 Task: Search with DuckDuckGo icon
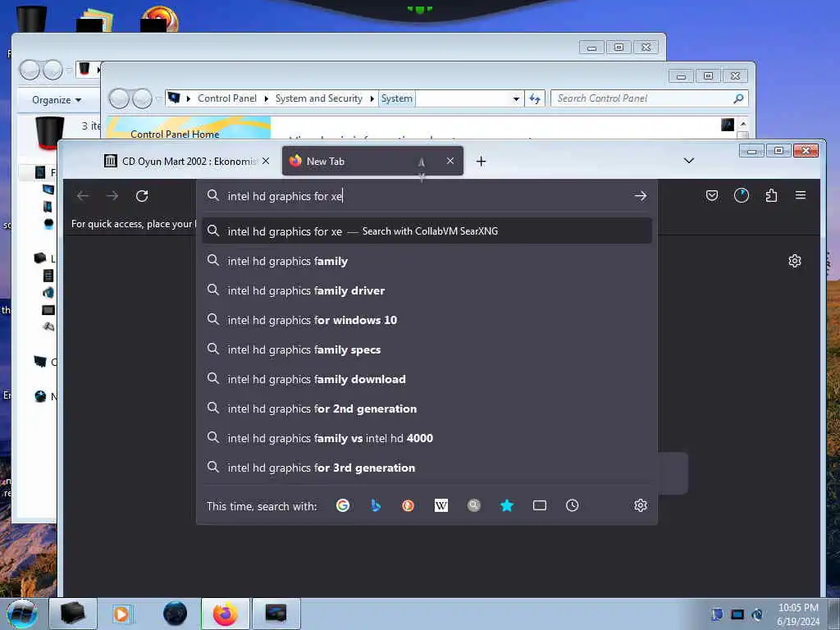[409, 505]
